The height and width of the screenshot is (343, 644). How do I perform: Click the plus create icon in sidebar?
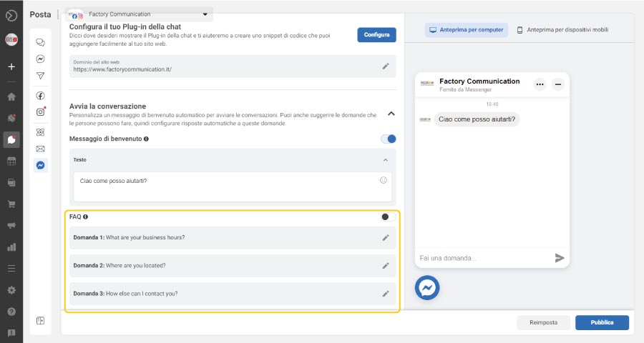11,66
